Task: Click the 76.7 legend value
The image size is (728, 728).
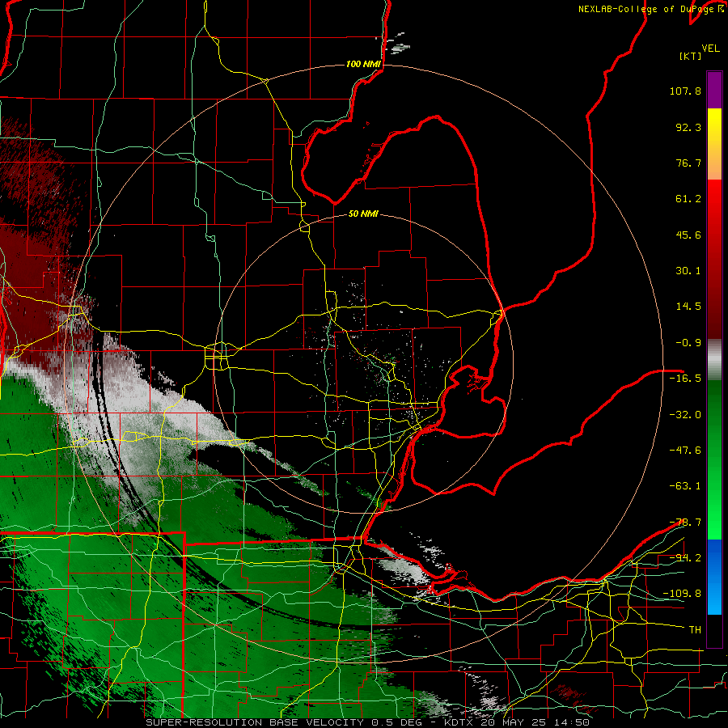Action: (x=688, y=163)
